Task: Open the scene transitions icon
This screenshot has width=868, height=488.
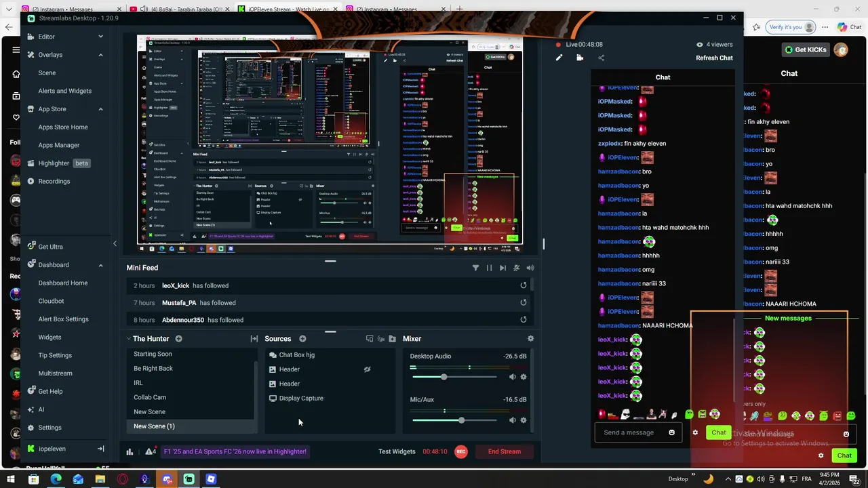Action: point(254,339)
